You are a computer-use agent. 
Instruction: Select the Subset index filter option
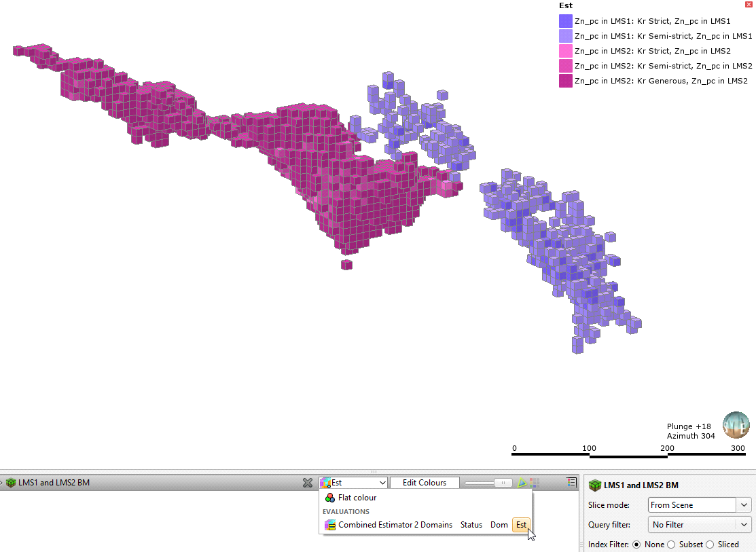[671, 545]
